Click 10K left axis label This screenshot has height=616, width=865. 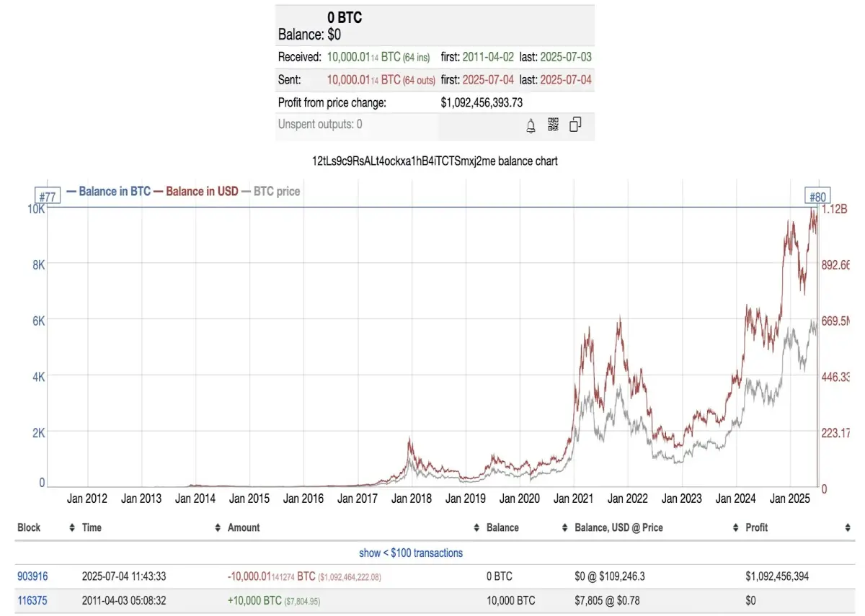coord(37,209)
